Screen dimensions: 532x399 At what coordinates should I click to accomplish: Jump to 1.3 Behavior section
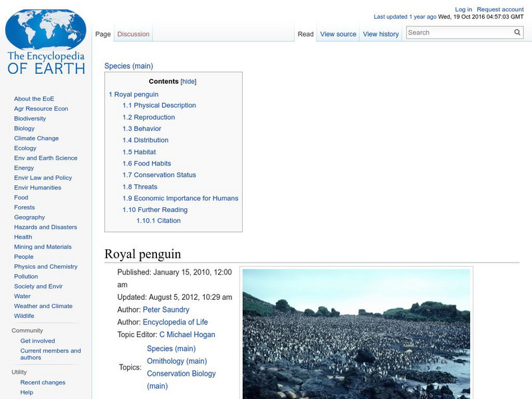pyautogui.click(x=142, y=128)
